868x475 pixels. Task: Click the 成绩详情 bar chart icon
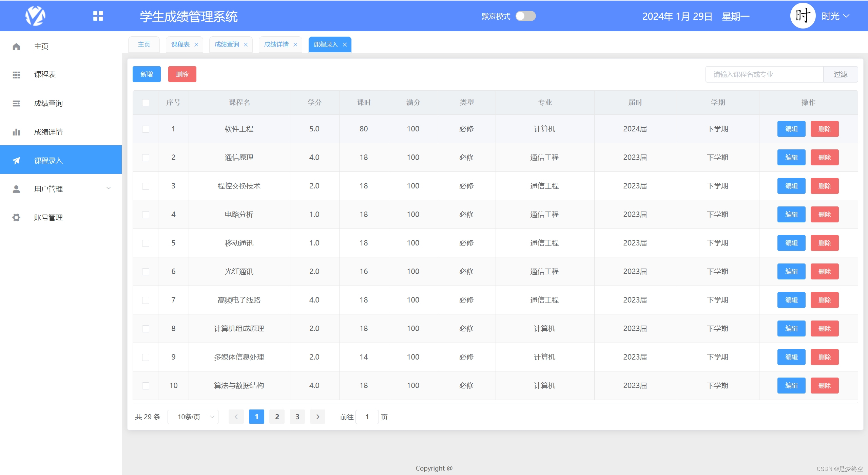tap(16, 132)
